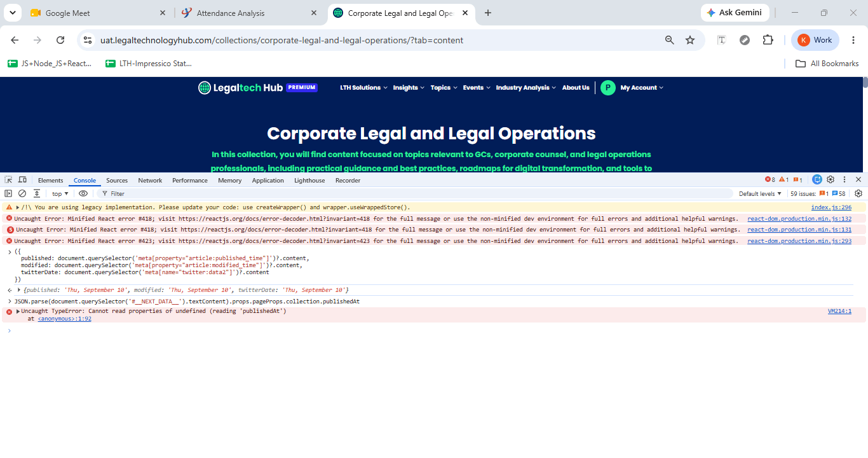View site information icon in address bar
Viewport: 868px width, 458px height.
pos(88,40)
